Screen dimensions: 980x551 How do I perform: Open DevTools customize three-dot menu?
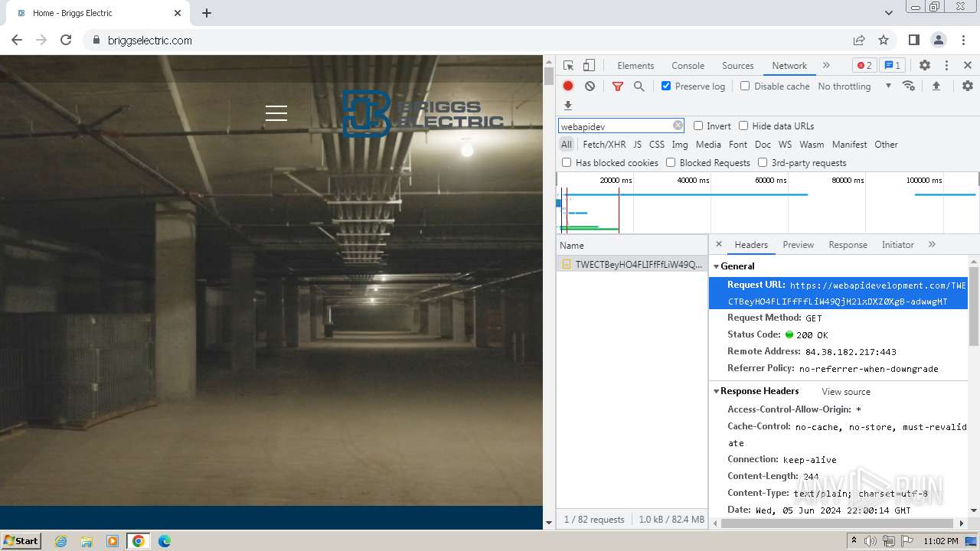(x=946, y=65)
